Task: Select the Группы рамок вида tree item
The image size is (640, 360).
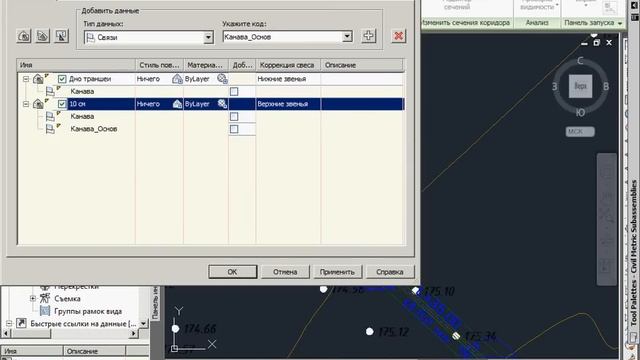Action: [88, 311]
